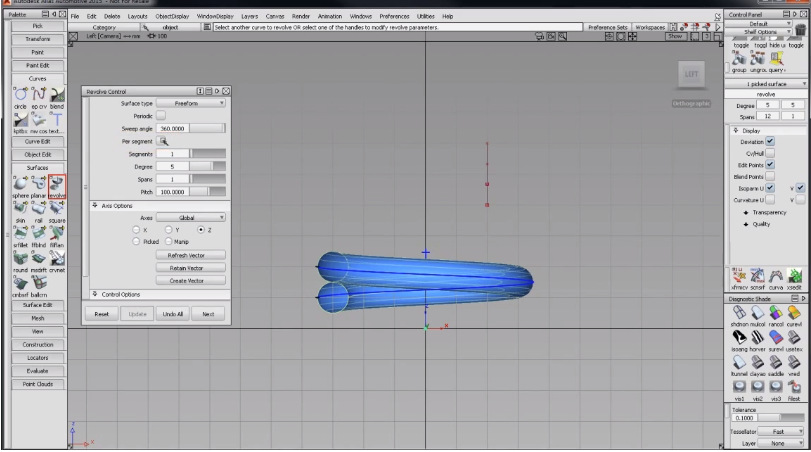Open the Tessellator Fast dropdown
Screen dimensions: 811x452
[x=782, y=431]
